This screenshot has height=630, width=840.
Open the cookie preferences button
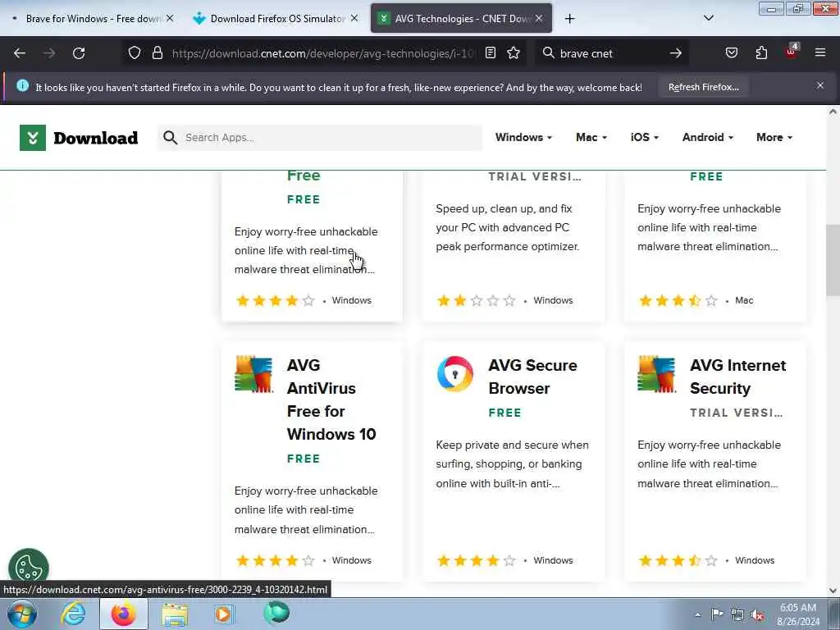29,567
